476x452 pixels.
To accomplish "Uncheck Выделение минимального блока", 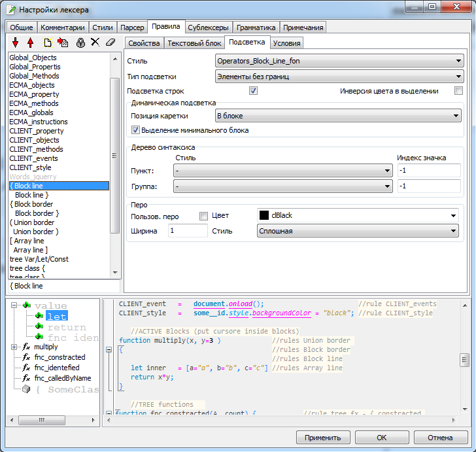I will pyautogui.click(x=136, y=130).
